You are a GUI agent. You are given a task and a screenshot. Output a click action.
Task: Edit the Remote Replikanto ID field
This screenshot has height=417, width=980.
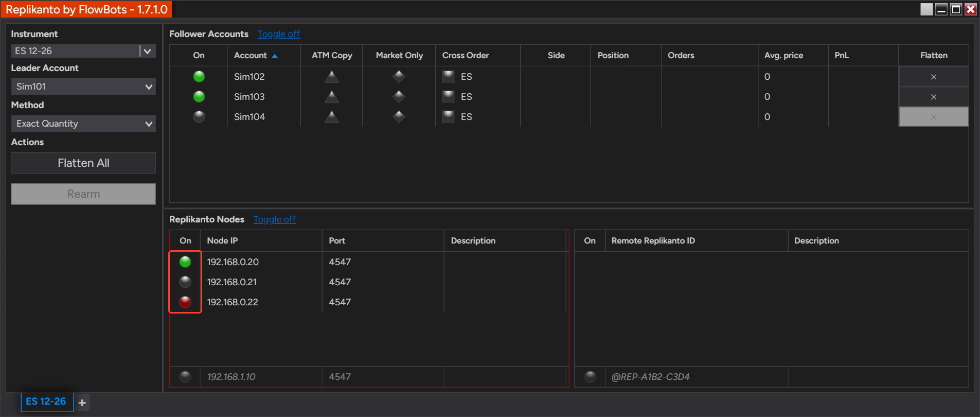click(697, 377)
